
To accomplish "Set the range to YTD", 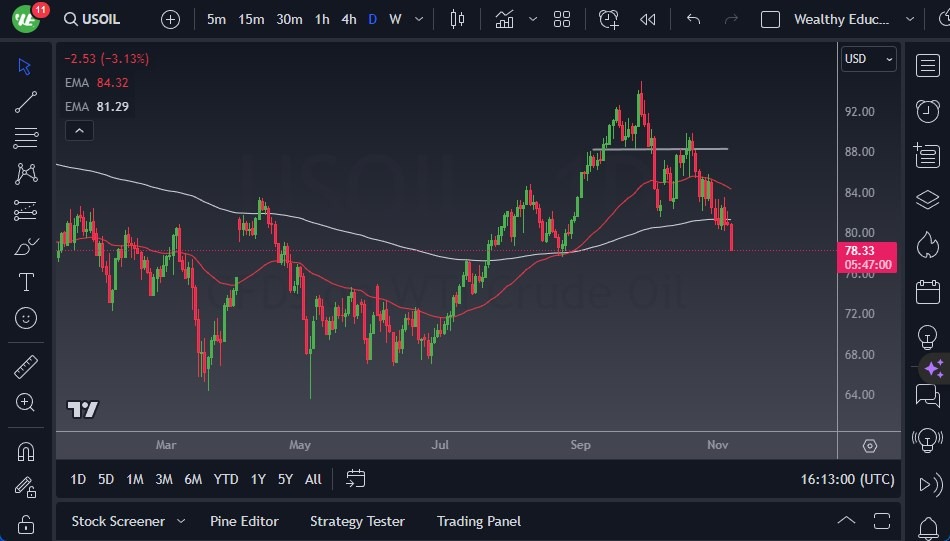I will pos(226,479).
